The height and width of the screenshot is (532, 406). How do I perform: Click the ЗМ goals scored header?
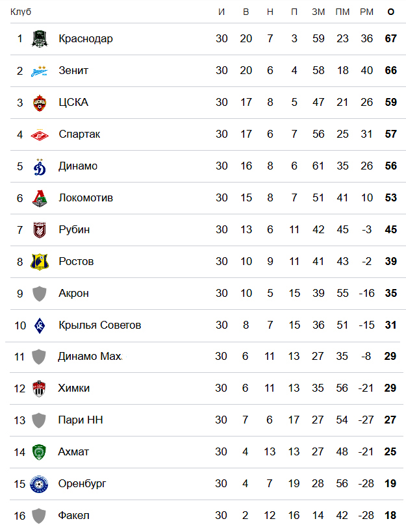click(318, 12)
